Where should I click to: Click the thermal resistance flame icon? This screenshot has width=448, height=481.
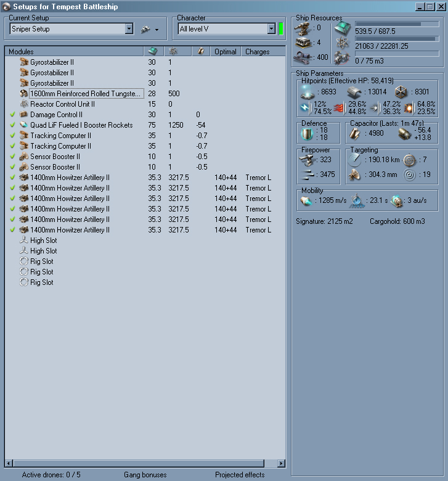coord(340,108)
